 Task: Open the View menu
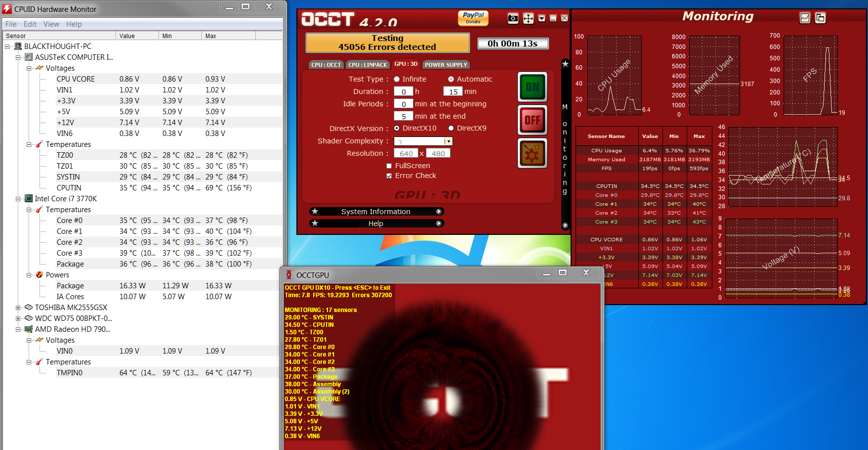click(51, 24)
